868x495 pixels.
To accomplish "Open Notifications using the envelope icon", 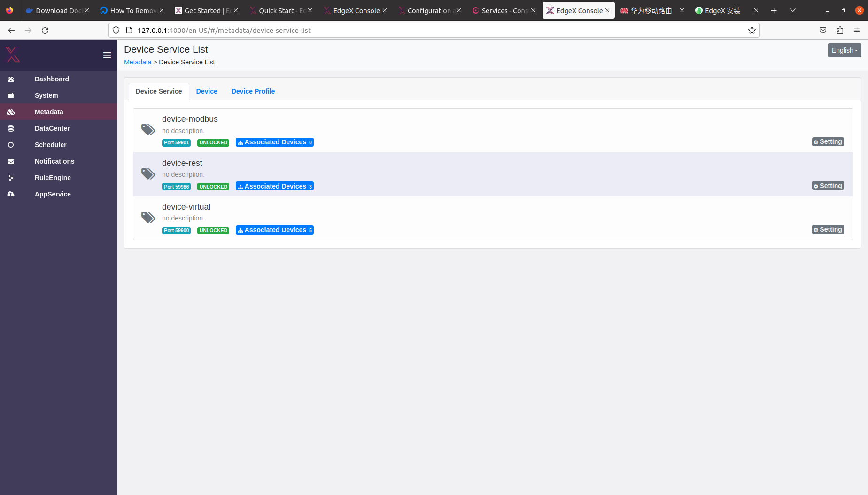I will coord(10,161).
